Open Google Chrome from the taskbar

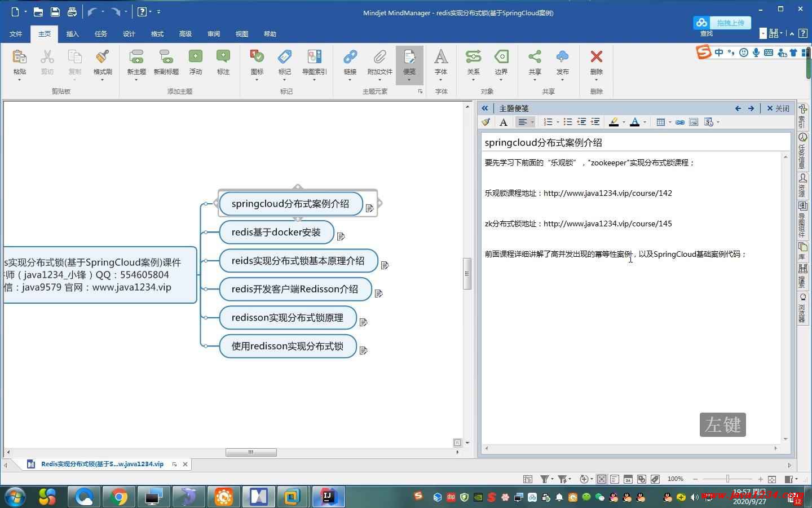[x=119, y=497]
